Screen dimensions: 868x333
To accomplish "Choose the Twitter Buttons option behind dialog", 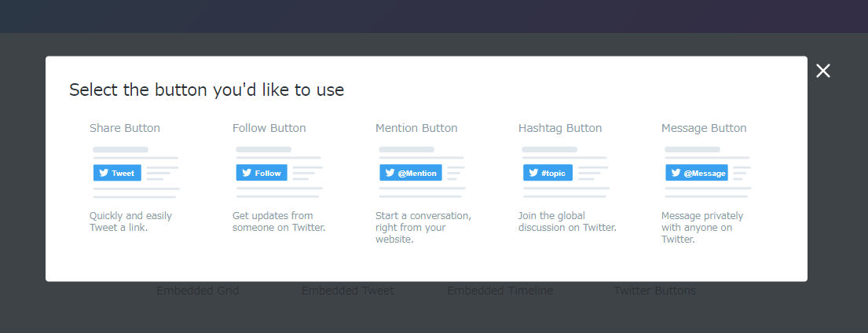I will point(655,291).
